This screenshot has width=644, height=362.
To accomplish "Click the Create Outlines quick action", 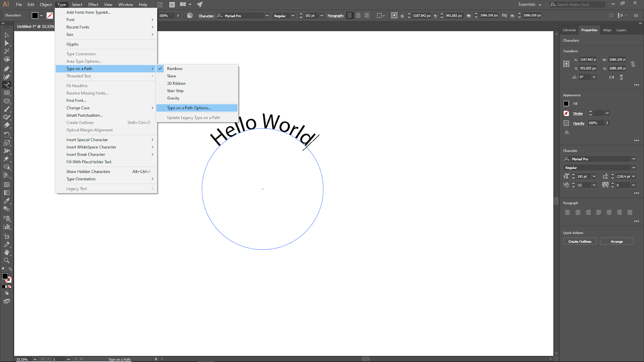I will (x=580, y=241).
